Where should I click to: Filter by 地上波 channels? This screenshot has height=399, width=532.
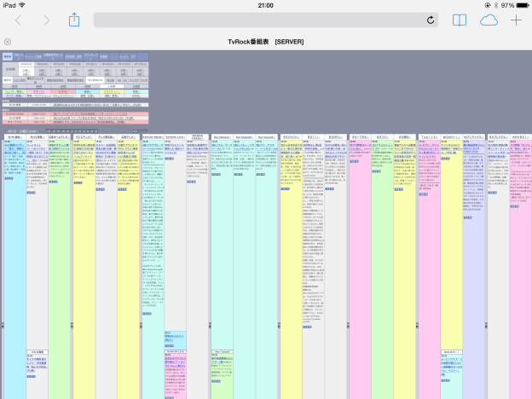[110, 80]
